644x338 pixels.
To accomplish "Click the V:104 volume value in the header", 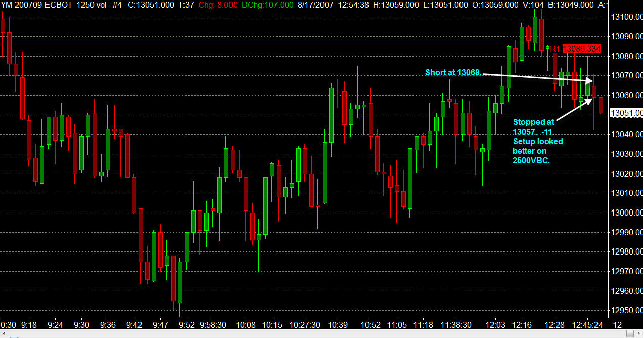I will [x=533, y=4].
